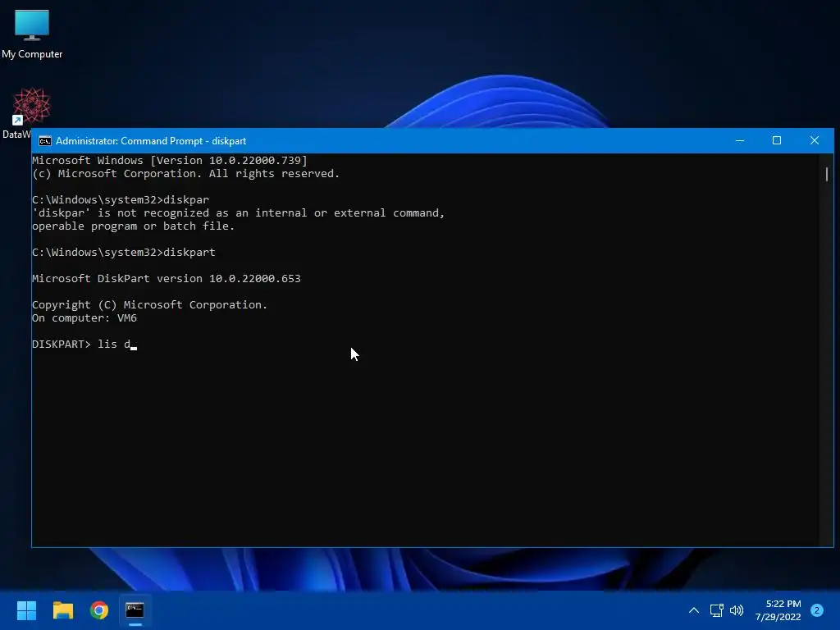Minimize the Command Prompt window

pyautogui.click(x=740, y=141)
